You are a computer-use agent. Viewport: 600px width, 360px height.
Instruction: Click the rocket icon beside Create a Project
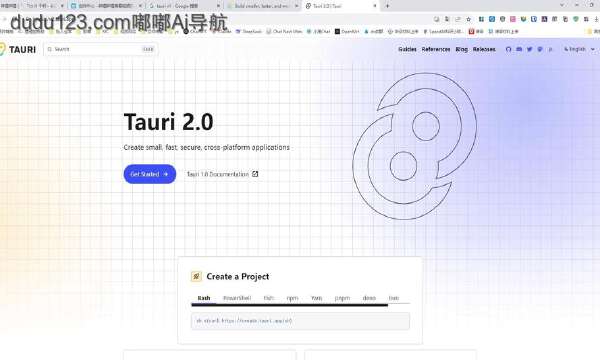tap(196, 276)
